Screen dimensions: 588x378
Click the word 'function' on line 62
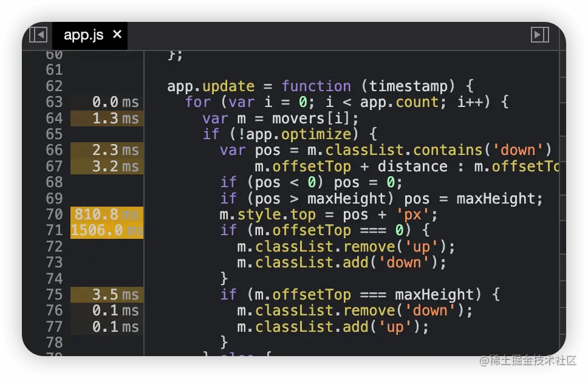click(x=316, y=86)
